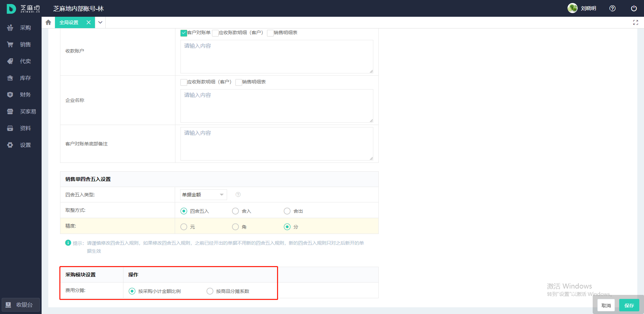This screenshot has height=314, width=644.
Task: Check 销售明细表 in 企业名称 row
Action: click(x=239, y=82)
